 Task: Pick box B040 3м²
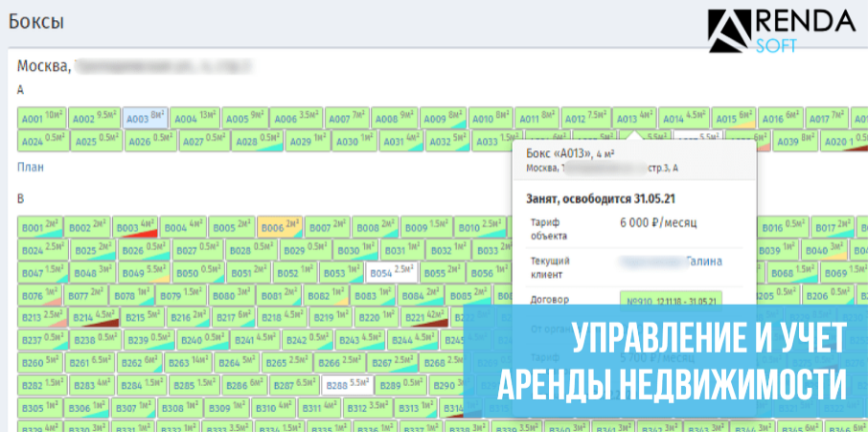point(824,250)
